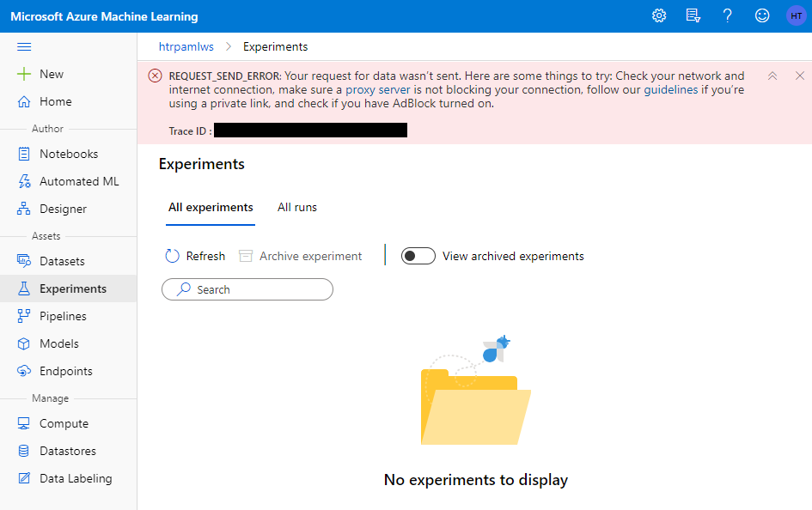The height and width of the screenshot is (510, 812).
Task: Click the Microsoft Azure Machine Learning title
Action: 104,16
